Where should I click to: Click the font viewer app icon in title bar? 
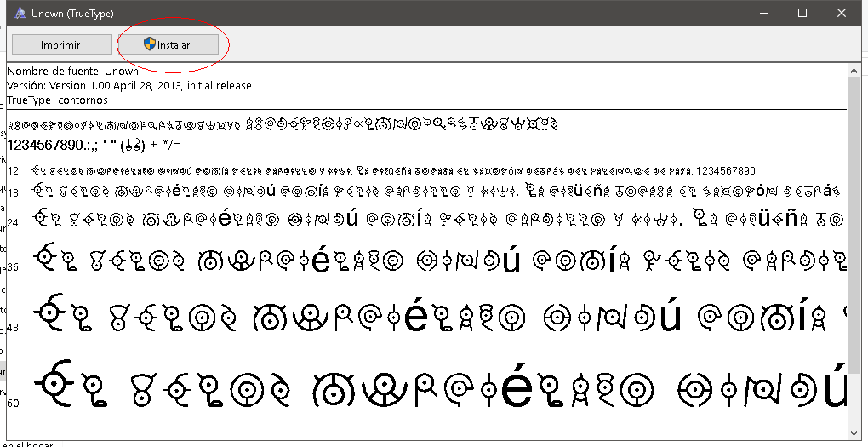(20, 14)
